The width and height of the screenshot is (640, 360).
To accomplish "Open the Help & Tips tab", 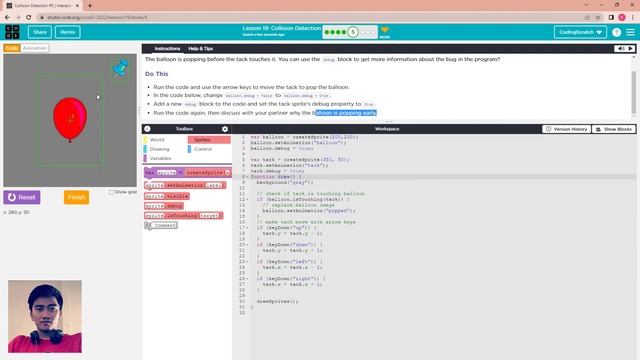I will [x=200, y=49].
